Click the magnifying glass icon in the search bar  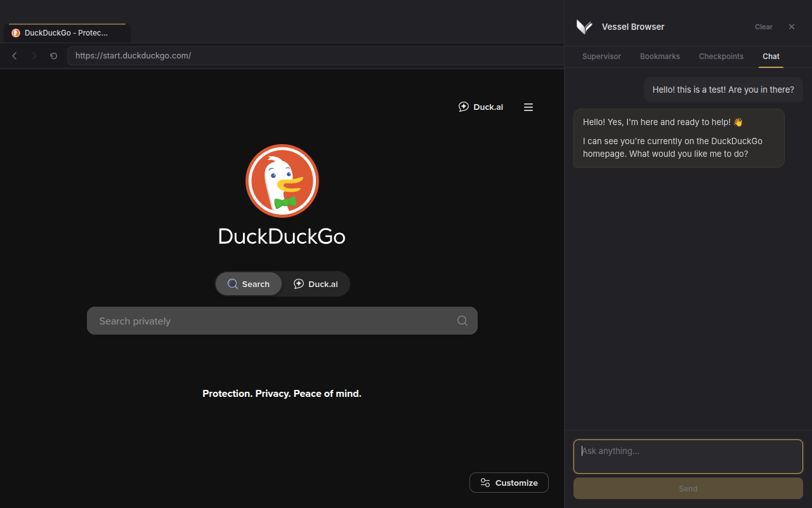(x=462, y=321)
